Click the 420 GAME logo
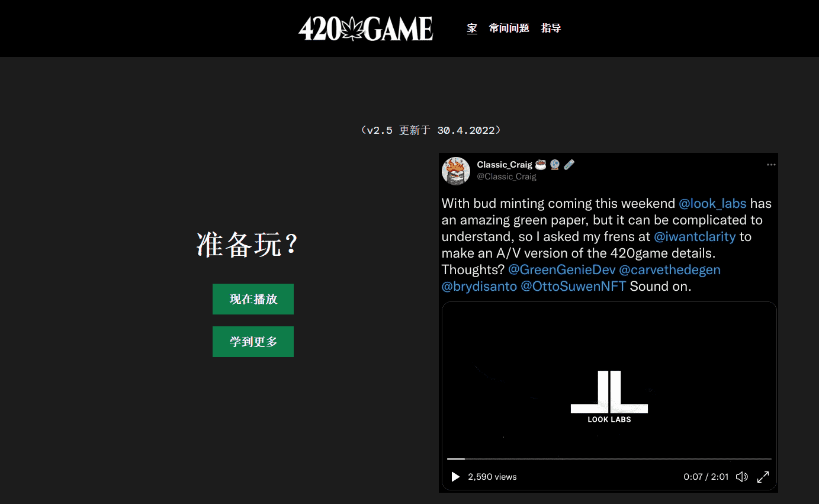The height and width of the screenshot is (504, 819). pyautogui.click(x=365, y=28)
